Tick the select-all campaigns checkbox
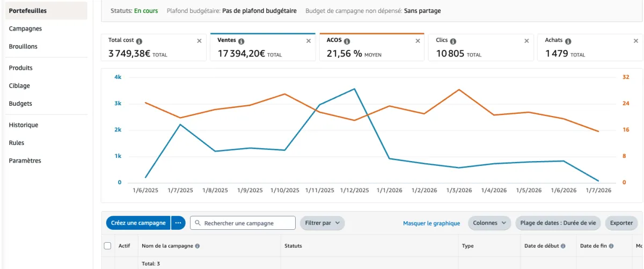 coord(107,246)
